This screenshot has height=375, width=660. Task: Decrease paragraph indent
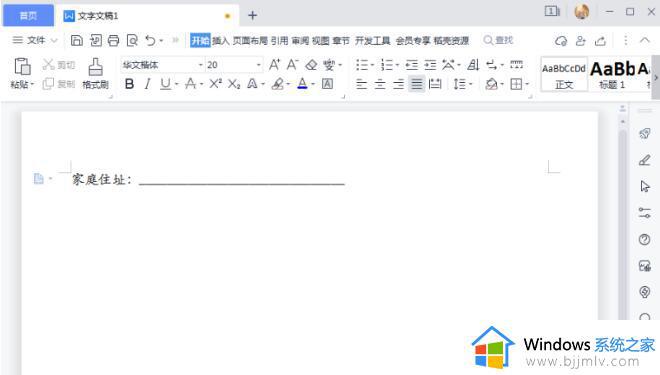(x=412, y=65)
